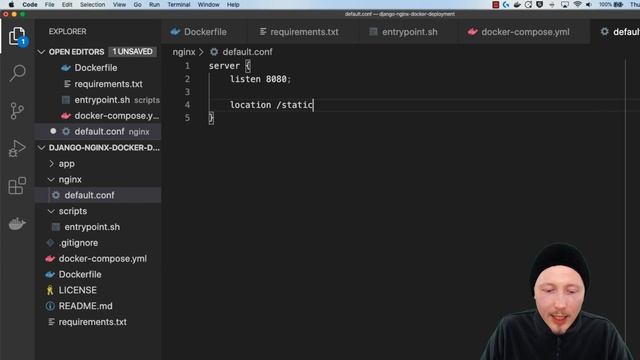This screenshot has height=360, width=640.
Task: Click the volume icon in menu bar
Action: click(589, 4)
